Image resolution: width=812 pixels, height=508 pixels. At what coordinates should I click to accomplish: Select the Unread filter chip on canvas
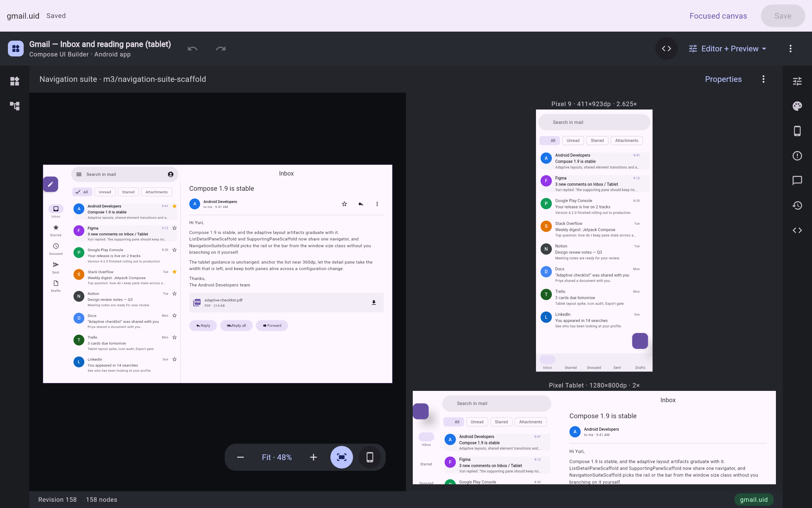(105, 192)
